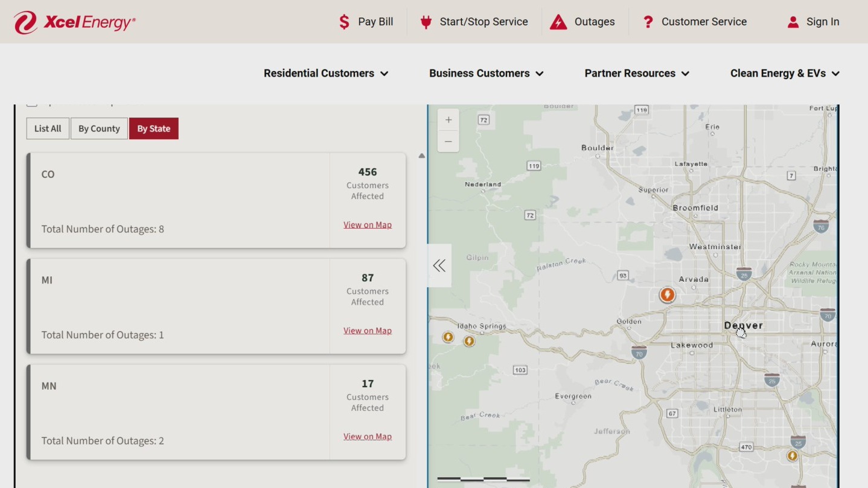View CO outages on map
The image size is (868, 488).
[x=368, y=225]
